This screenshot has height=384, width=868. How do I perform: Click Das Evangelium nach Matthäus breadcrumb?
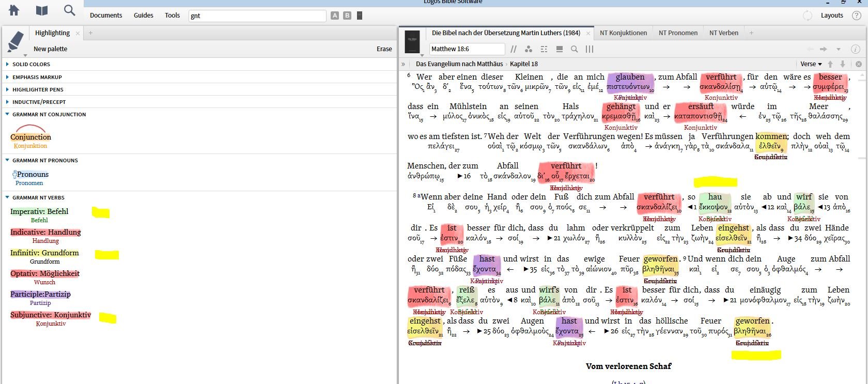point(459,64)
